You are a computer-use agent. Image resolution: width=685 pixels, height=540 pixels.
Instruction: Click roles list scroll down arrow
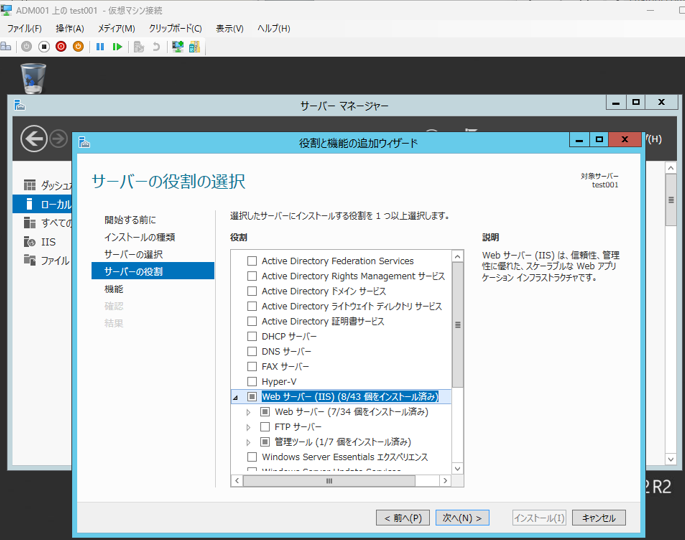point(457,468)
